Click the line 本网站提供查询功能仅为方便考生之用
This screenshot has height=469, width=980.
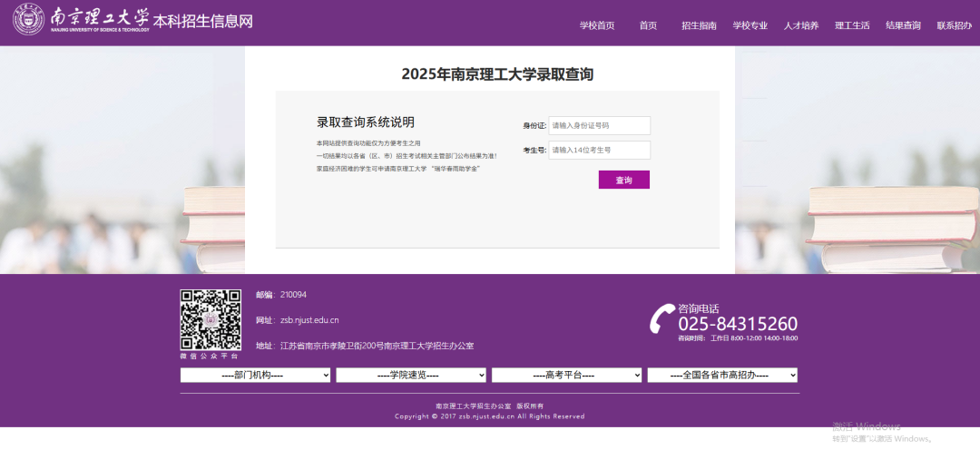(368, 143)
